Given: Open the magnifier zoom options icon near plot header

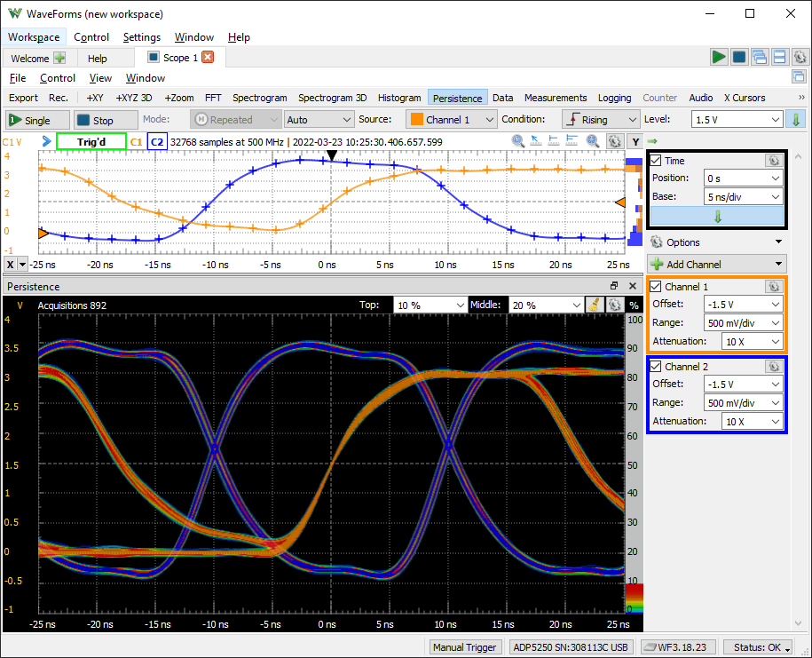Looking at the screenshot, I should 592,140.
